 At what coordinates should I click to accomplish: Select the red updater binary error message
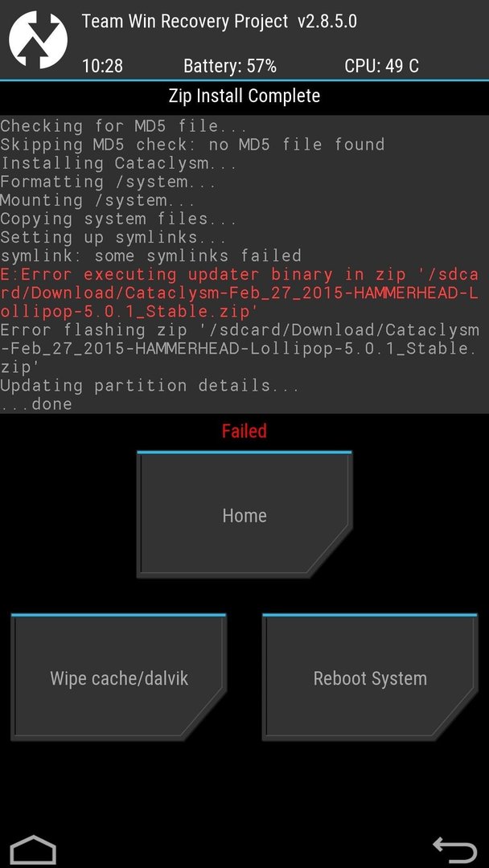click(x=239, y=293)
